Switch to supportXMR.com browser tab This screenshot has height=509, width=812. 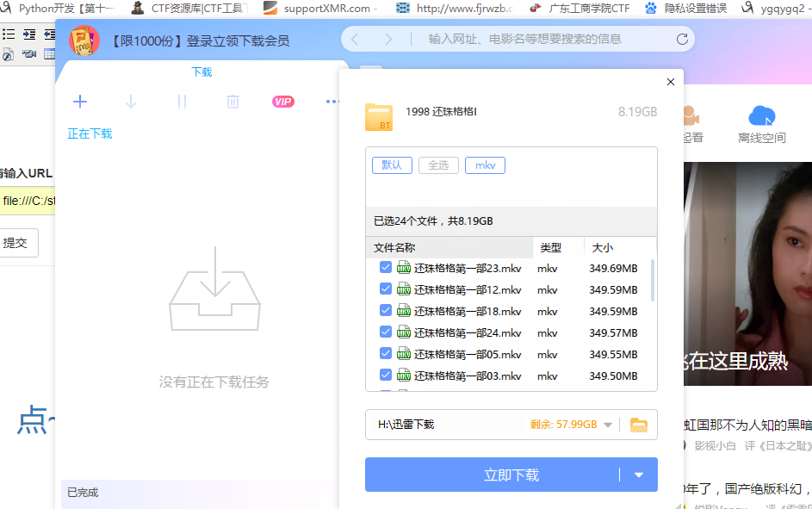point(322,9)
